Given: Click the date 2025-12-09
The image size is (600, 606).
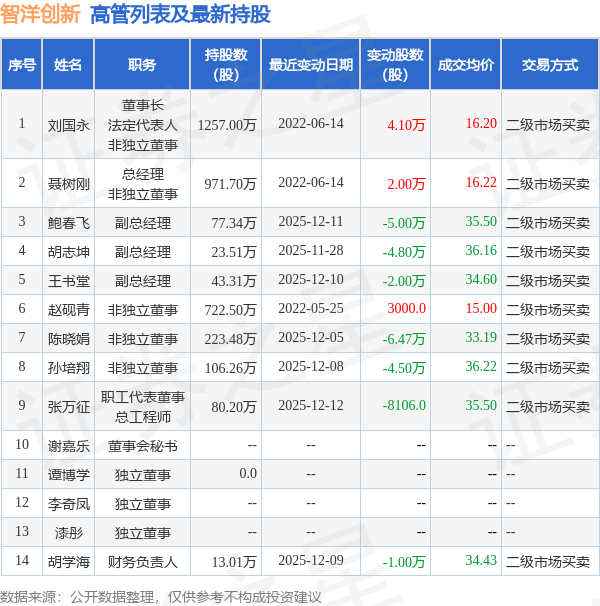Looking at the screenshot, I should [311, 560].
